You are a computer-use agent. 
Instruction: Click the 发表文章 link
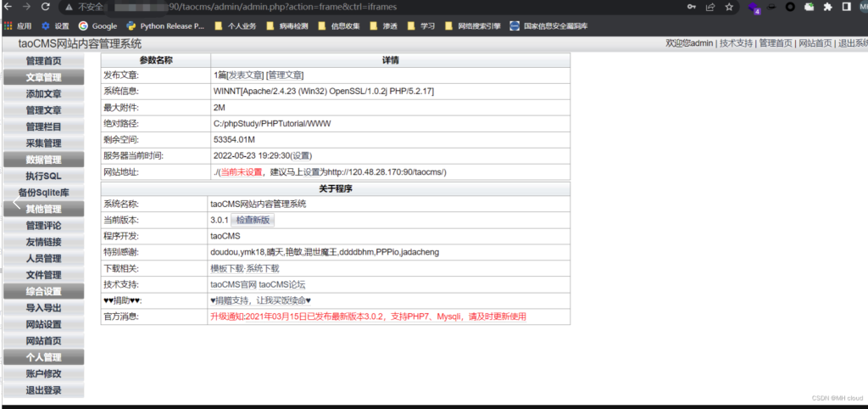pos(245,76)
